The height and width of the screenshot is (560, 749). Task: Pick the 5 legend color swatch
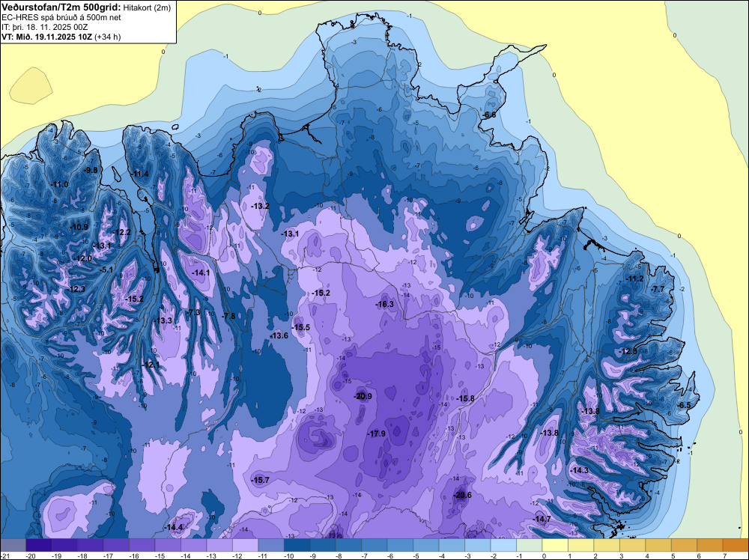point(684,545)
